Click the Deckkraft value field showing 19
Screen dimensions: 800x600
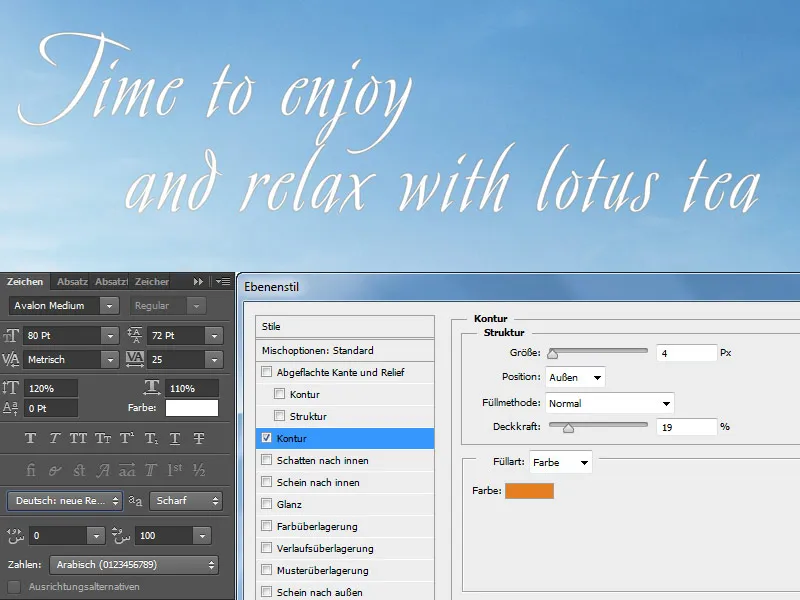687,427
